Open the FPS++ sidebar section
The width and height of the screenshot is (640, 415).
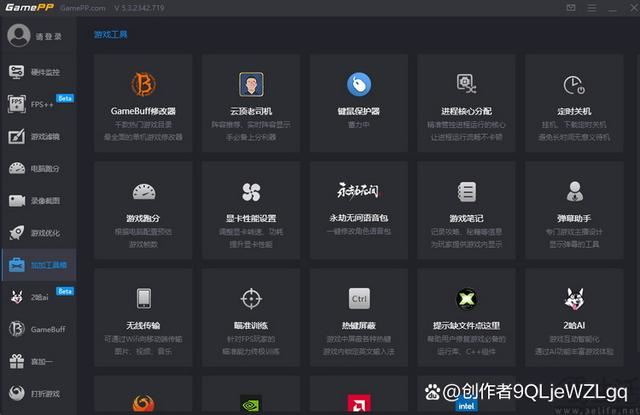click(x=40, y=104)
